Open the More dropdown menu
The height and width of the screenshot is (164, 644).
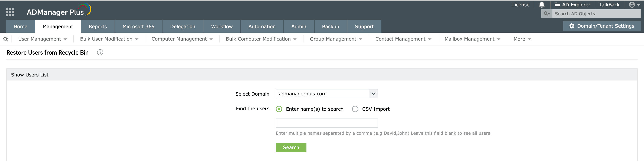tap(522, 39)
